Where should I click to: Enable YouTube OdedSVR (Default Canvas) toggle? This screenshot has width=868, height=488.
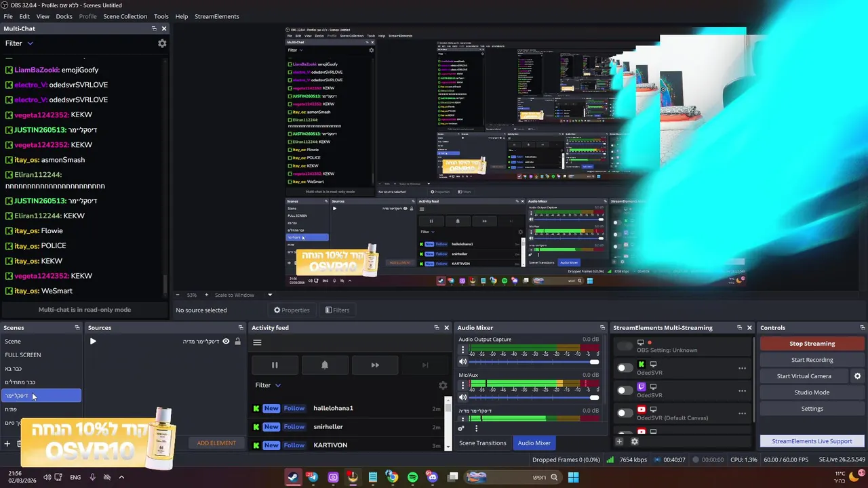point(625,413)
